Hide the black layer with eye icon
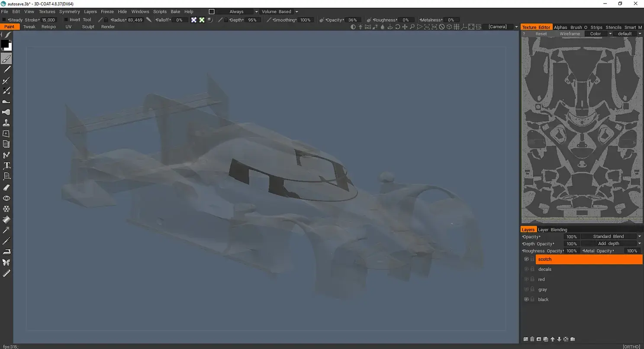The image size is (644, 349). tap(526, 300)
